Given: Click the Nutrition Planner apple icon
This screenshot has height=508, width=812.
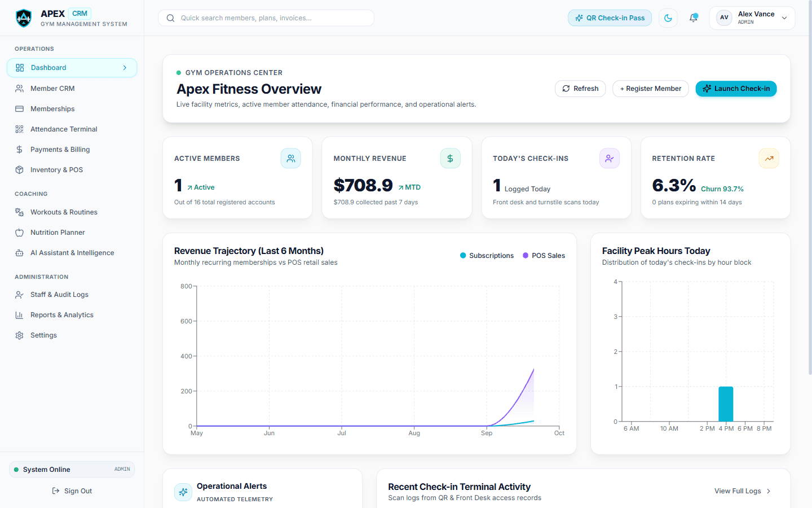Looking at the screenshot, I should click(x=19, y=233).
